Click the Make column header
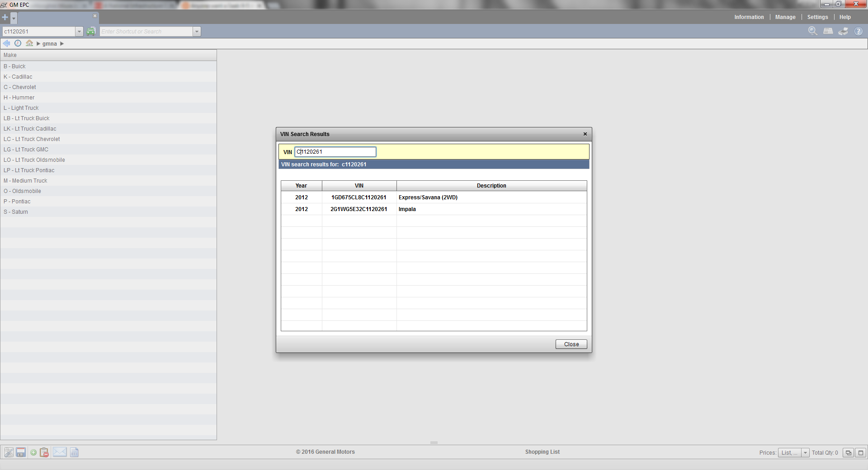The height and width of the screenshot is (470, 868). [x=108, y=55]
